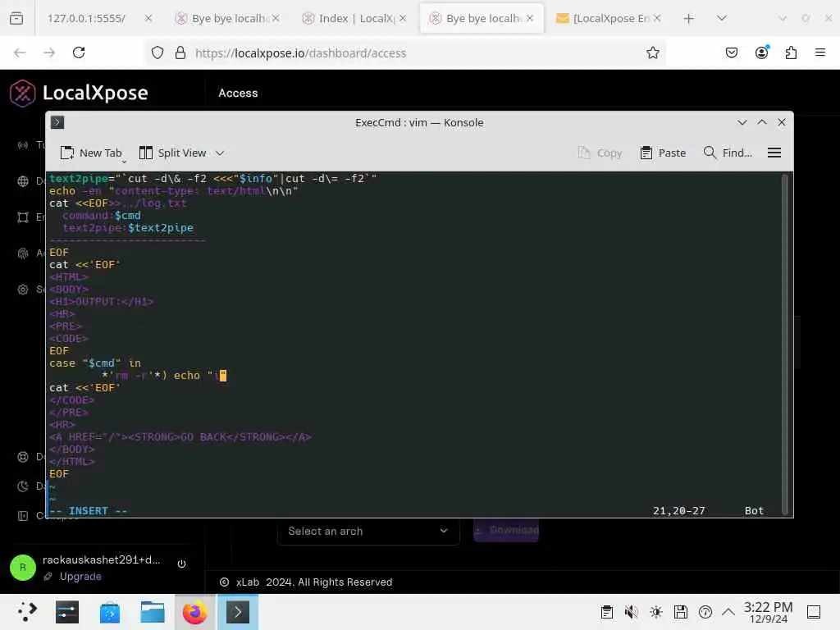Save page to Pocket

[x=731, y=52]
